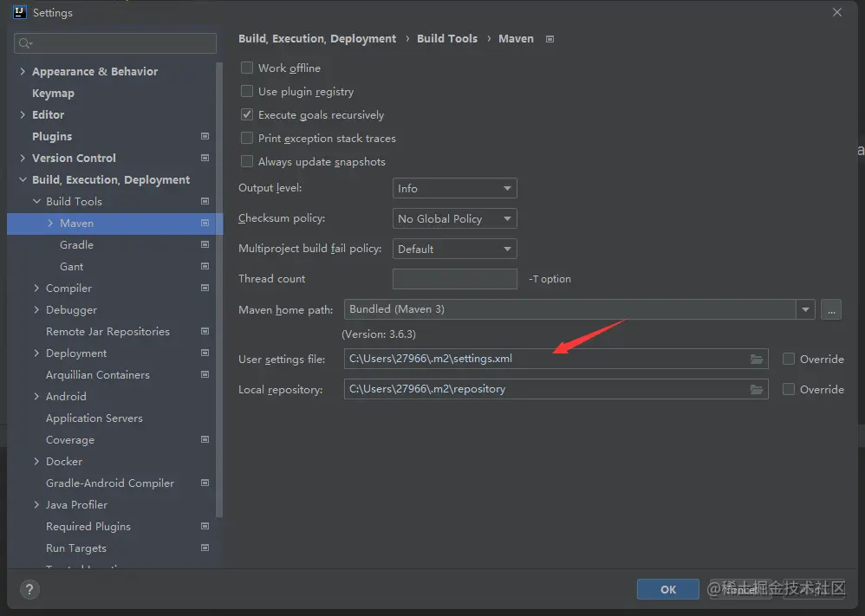Tick Override for User settings file
The image size is (865, 616).
tap(789, 360)
